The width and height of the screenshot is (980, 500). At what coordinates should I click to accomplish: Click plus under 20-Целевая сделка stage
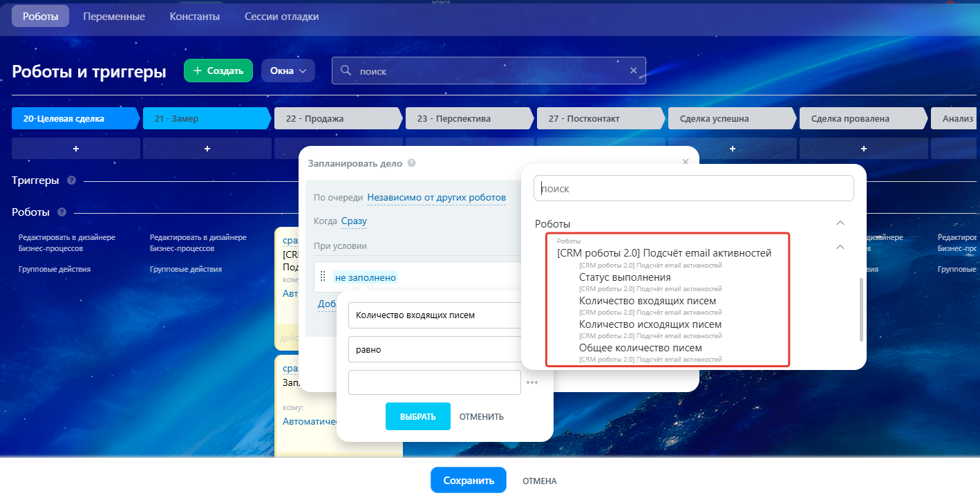(x=76, y=149)
